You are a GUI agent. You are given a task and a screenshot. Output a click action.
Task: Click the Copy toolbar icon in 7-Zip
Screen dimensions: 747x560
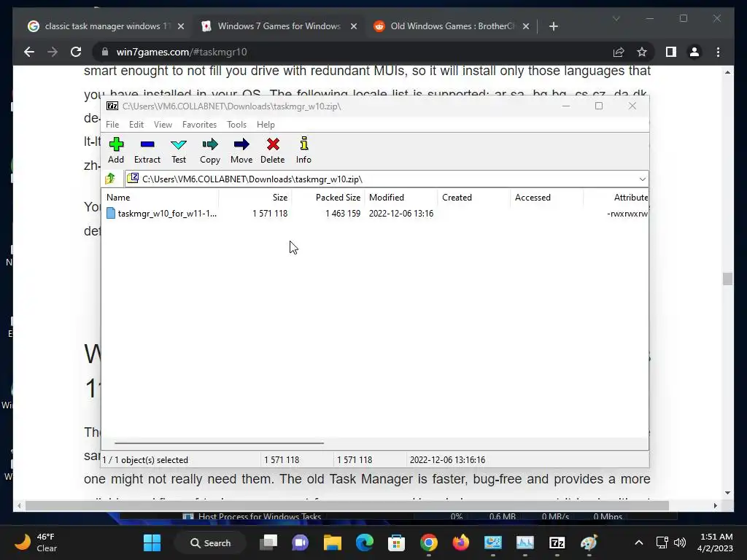tap(210, 150)
